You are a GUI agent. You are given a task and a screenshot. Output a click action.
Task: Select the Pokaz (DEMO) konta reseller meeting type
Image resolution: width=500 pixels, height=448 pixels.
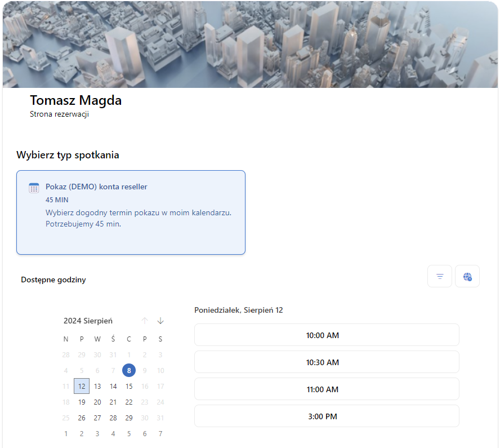click(x=131, y=212)
